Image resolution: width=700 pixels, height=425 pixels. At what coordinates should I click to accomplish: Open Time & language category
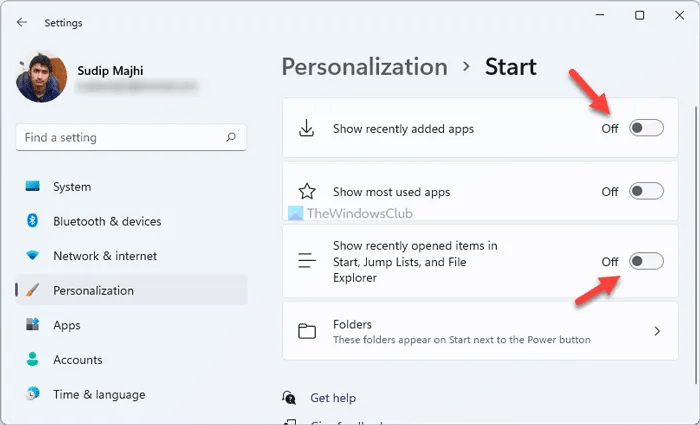[x=131, y=395]
